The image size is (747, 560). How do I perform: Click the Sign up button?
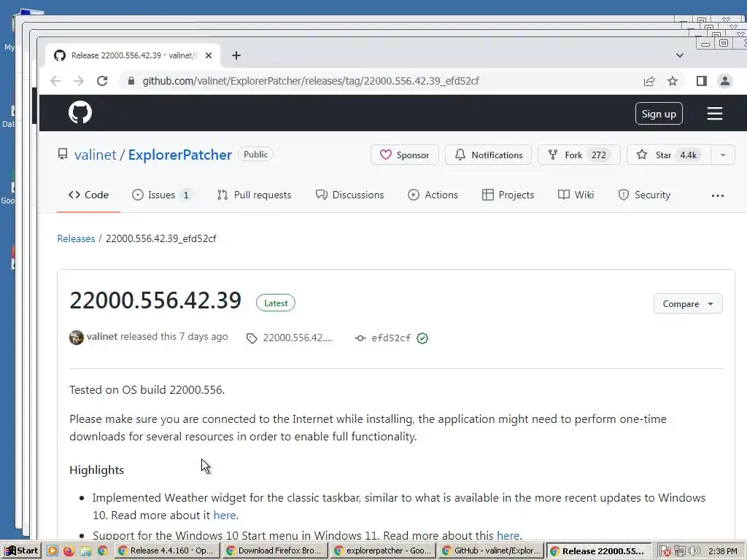point(659,113)
